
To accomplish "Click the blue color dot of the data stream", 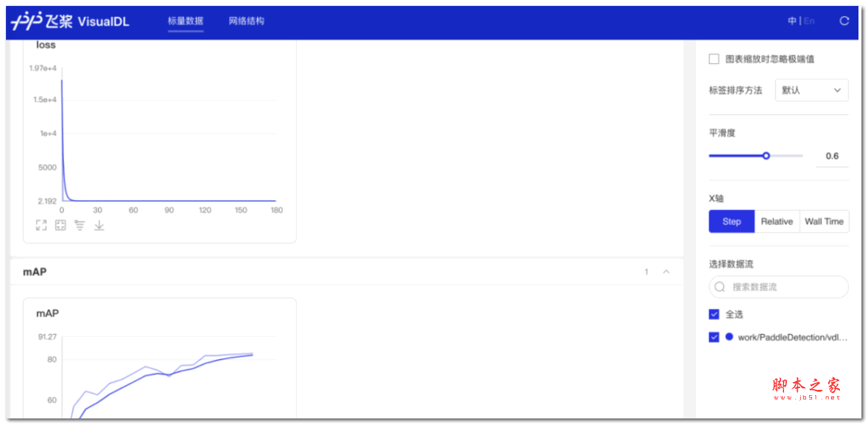I will click(x=729, y=337).
